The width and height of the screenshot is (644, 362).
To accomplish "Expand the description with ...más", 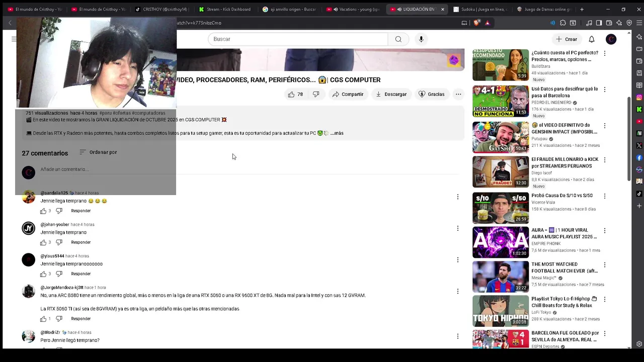I will (337, 133).
